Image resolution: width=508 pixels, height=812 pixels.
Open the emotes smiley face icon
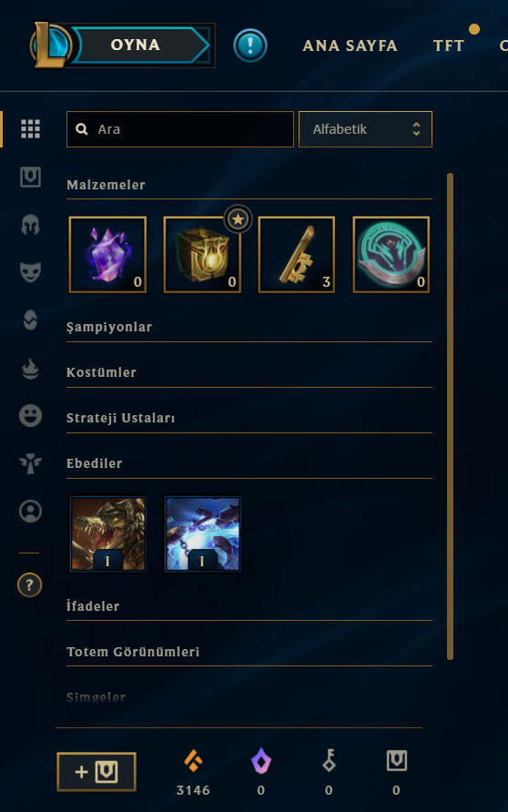pos(30,415)
